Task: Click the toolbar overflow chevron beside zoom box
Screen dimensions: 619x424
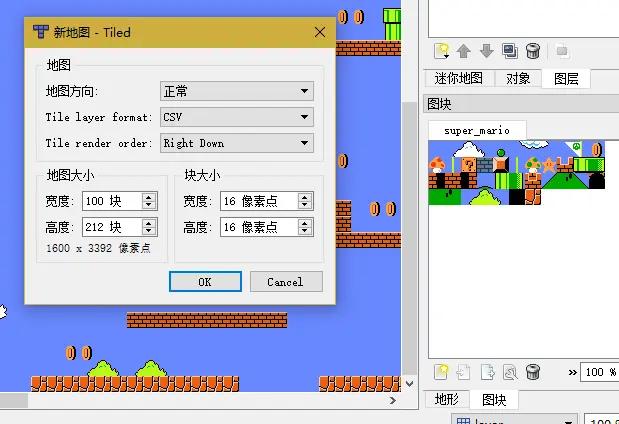Action: 572,372
